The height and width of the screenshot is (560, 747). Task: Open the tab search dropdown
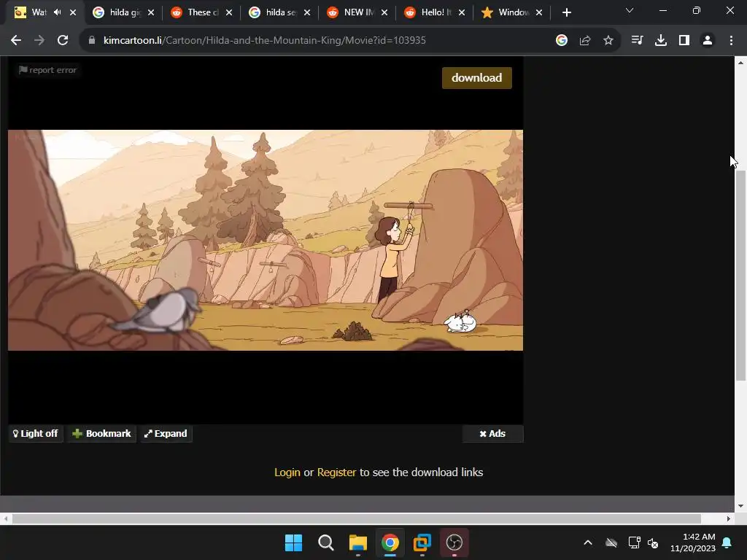coord(630,10)
